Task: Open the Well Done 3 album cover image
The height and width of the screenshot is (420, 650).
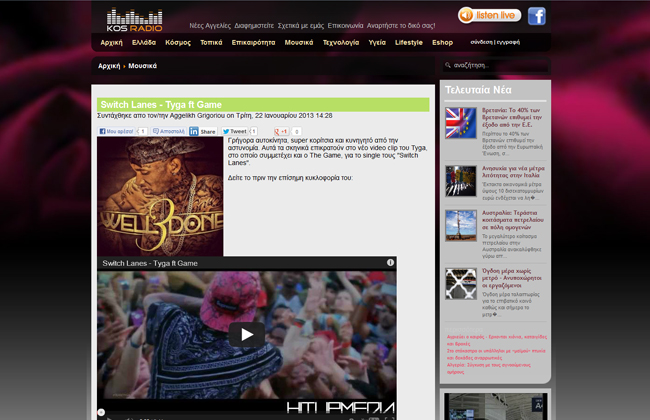Action: click(x=160, y=197)
